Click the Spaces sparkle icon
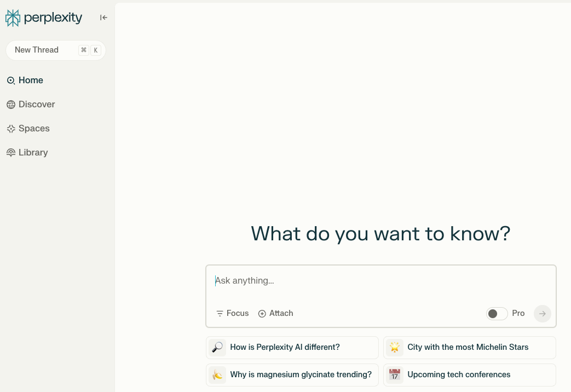The image size is (571, 392). (11, 129)
